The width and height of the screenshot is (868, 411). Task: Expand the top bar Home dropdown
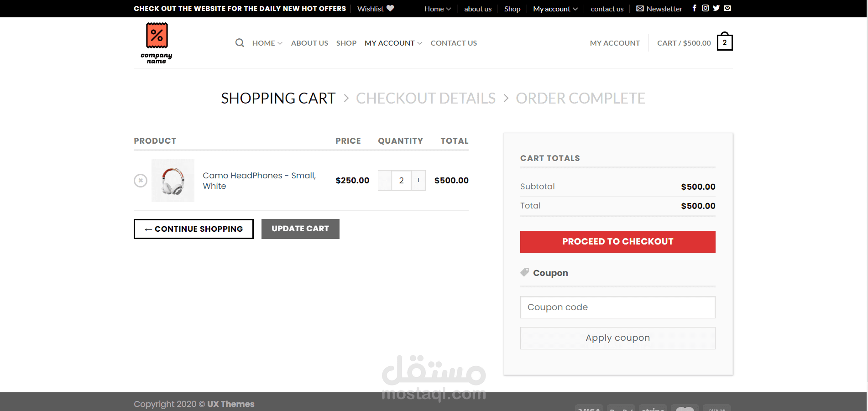point(437,9)
